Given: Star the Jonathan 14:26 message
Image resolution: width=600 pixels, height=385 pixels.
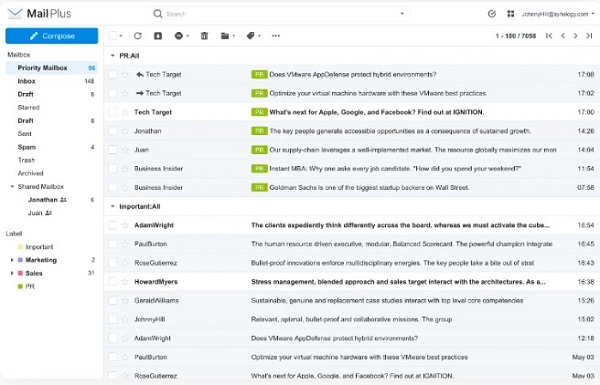Looking at the screenshot, I should coord(125,131).
